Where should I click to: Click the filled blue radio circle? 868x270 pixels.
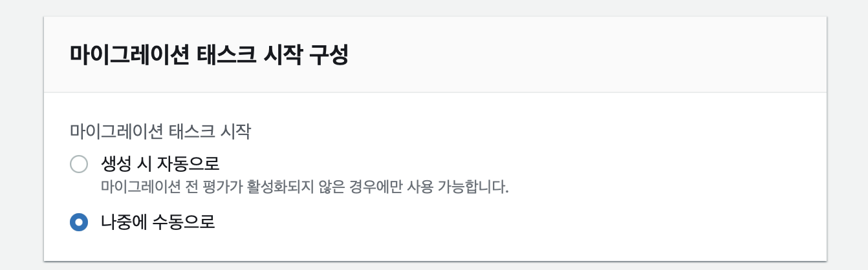click(78, 222)
